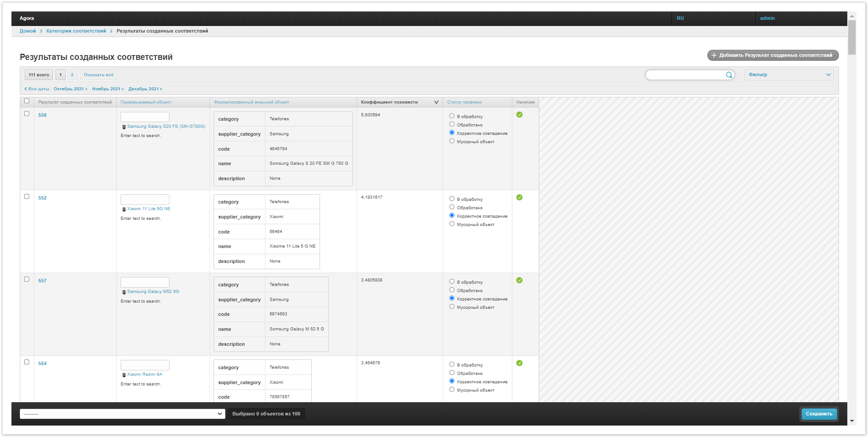The width and height of the screenshot is (868, 437).
Task: Filter by Ноябрь 2021 г. date
Action: (108, 89)
